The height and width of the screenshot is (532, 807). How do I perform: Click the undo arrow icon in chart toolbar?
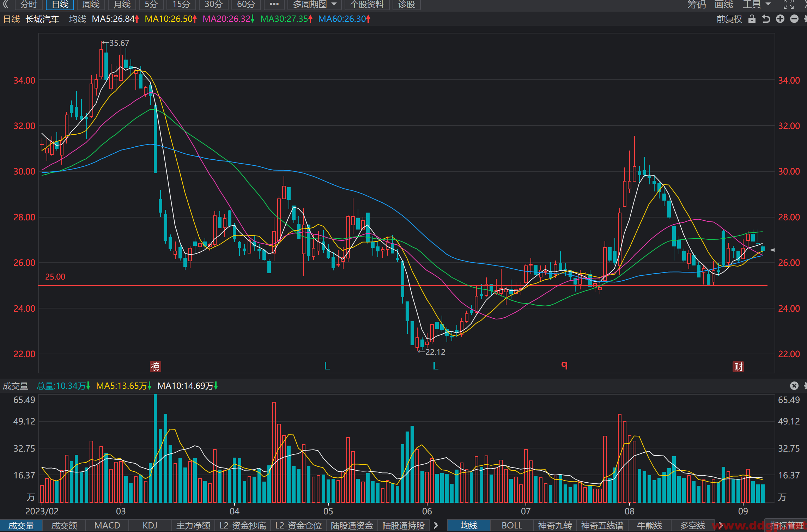coord(766,19)
